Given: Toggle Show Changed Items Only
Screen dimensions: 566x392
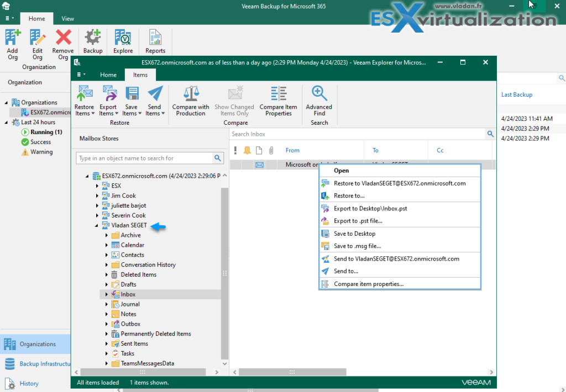Looking at the screenshot, I should pyautogui.click(x=234, y=101).
